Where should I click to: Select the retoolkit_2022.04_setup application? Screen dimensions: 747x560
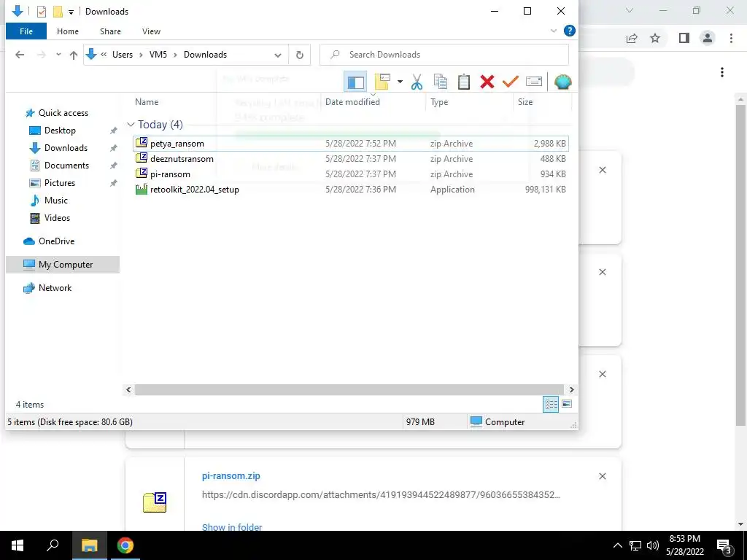tap(351, 189)
